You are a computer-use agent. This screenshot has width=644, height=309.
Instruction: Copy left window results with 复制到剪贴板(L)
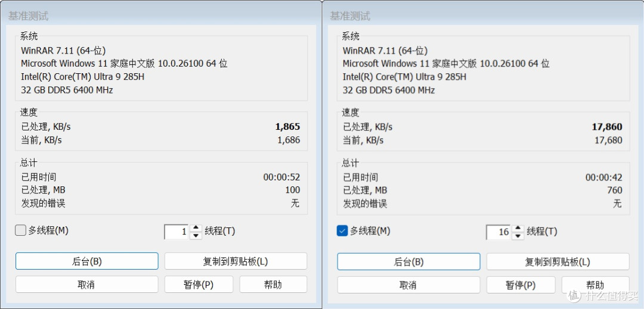pos(236,261)
